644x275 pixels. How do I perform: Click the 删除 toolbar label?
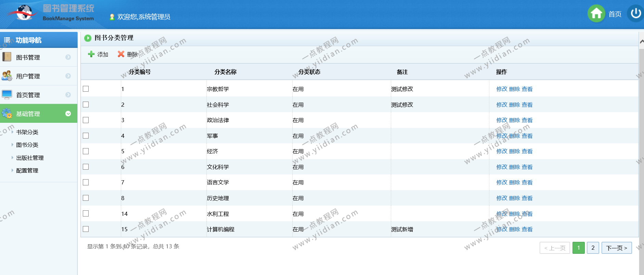132,54
